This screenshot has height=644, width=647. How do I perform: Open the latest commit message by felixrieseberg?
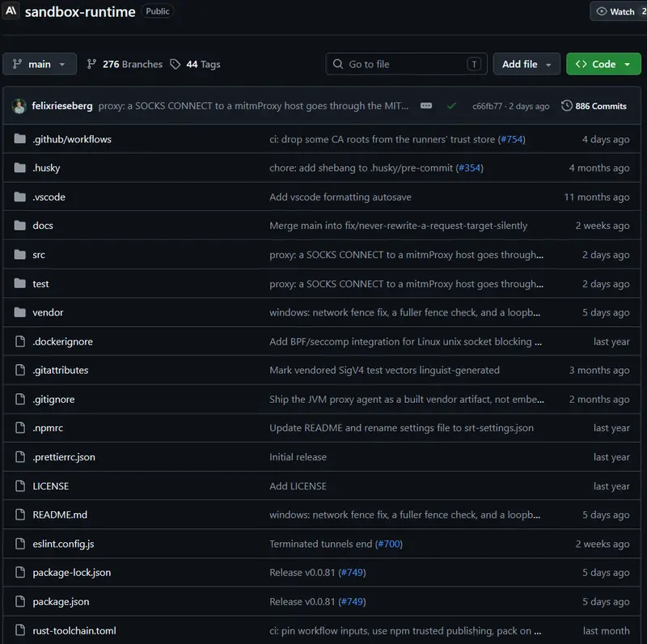(x=253, y=106)
